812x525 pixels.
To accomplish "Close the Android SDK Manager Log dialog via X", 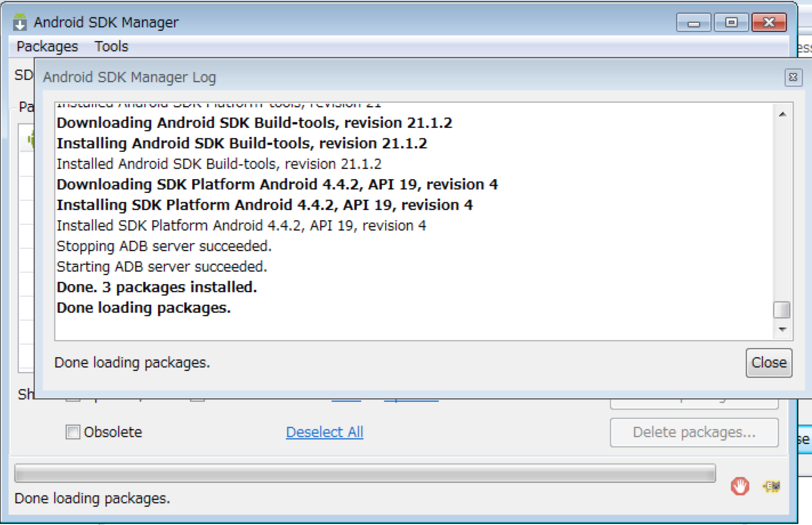I will point(793,77).
